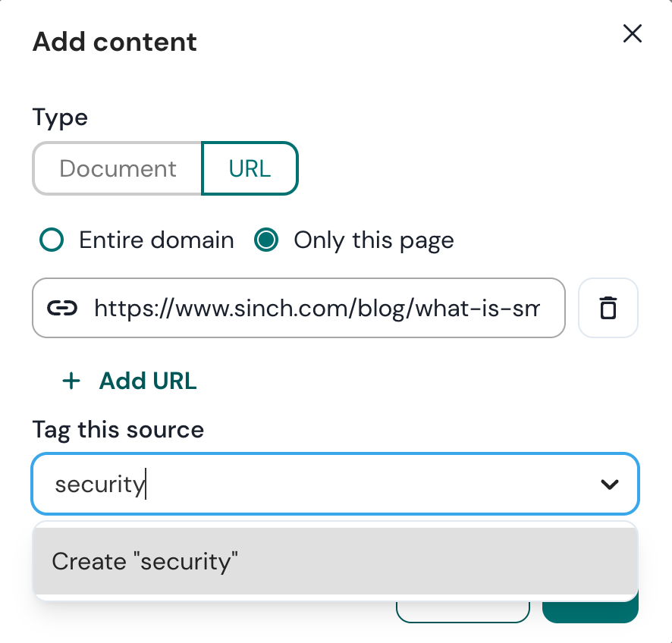Click the teal confirm button at the bottom
672x643 pixels.
pyautogui.click(x=590, y=612)
